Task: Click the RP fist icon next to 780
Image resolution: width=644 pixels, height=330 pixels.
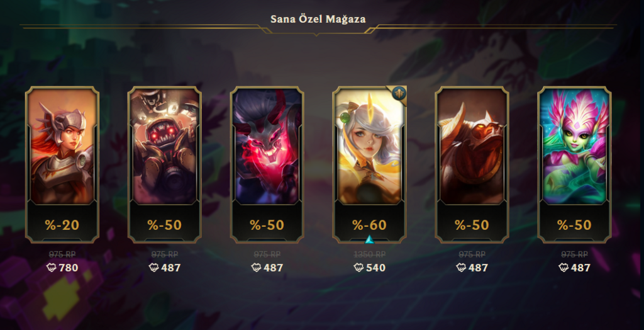Action: point(52,268)
